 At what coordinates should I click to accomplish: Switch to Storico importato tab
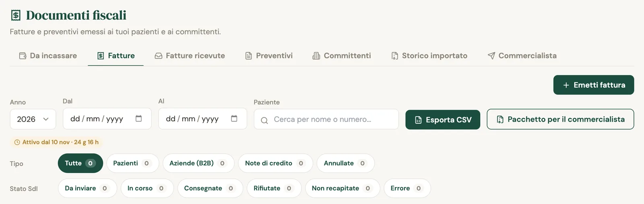429,56
